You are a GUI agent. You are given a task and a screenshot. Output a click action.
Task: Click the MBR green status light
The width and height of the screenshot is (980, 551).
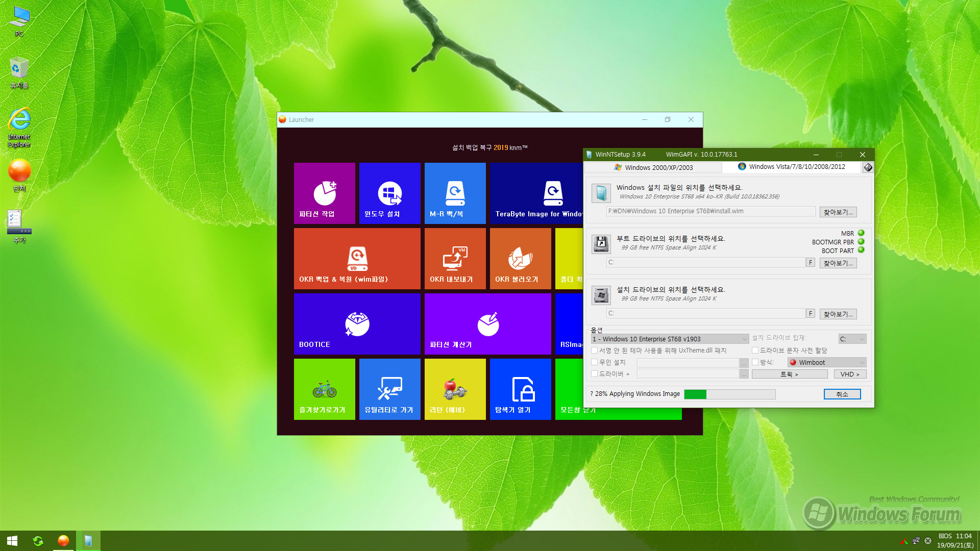click(x=861, y=233)
